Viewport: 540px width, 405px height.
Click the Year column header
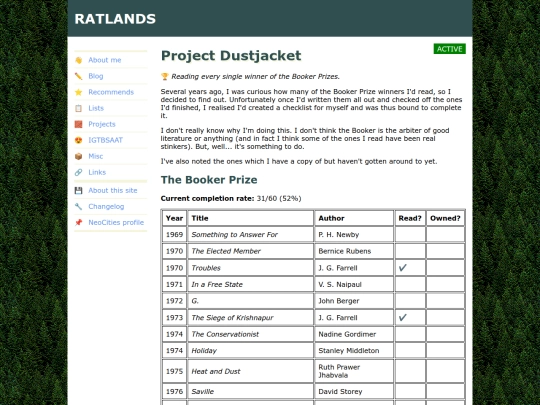[174, 218]
